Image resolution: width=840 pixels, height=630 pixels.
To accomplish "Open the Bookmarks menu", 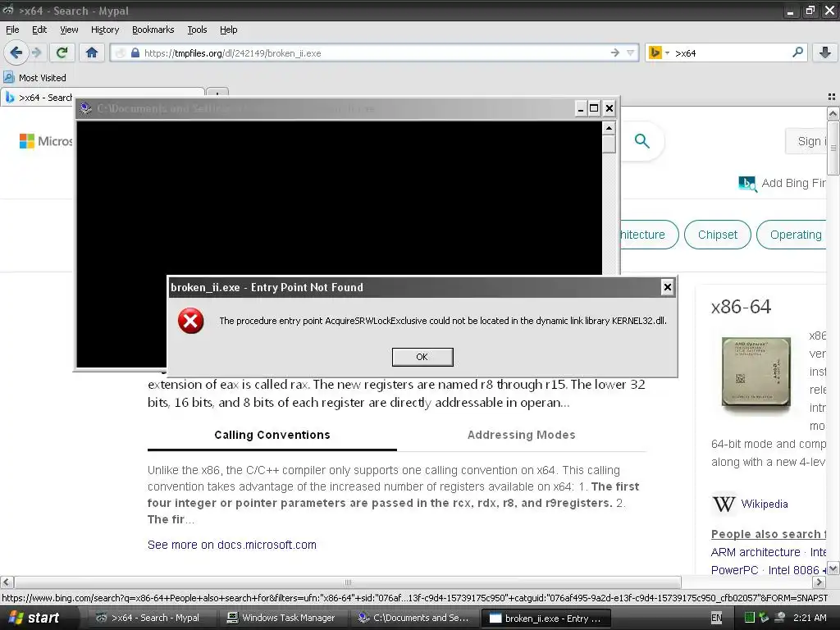I will coord(153,30).
